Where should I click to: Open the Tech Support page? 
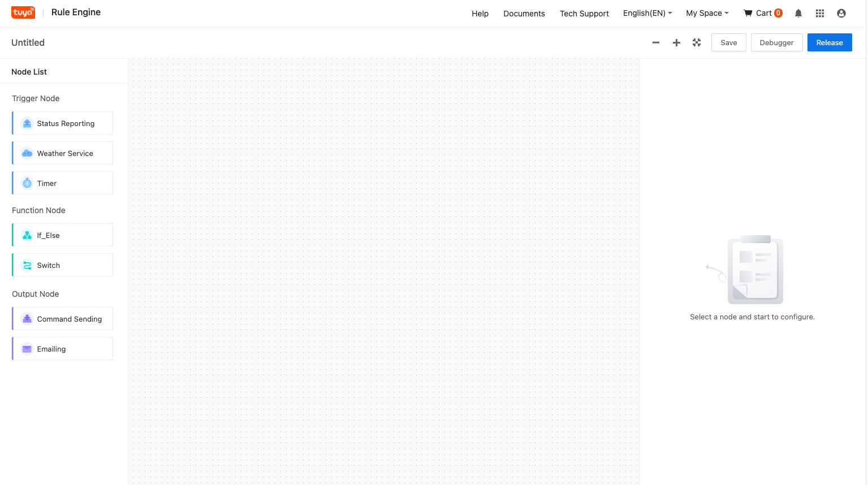click(x=584, y=14)
